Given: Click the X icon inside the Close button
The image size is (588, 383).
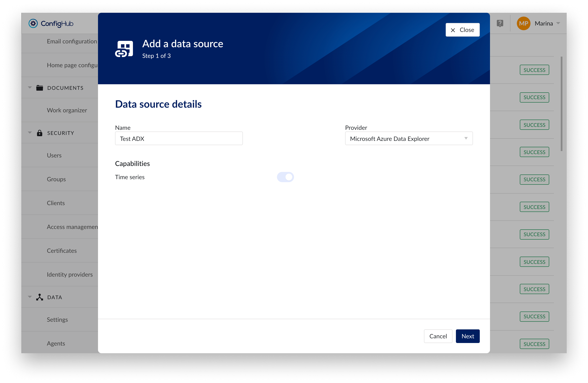Looking at the screenshot, I should [x=453, y=30].
